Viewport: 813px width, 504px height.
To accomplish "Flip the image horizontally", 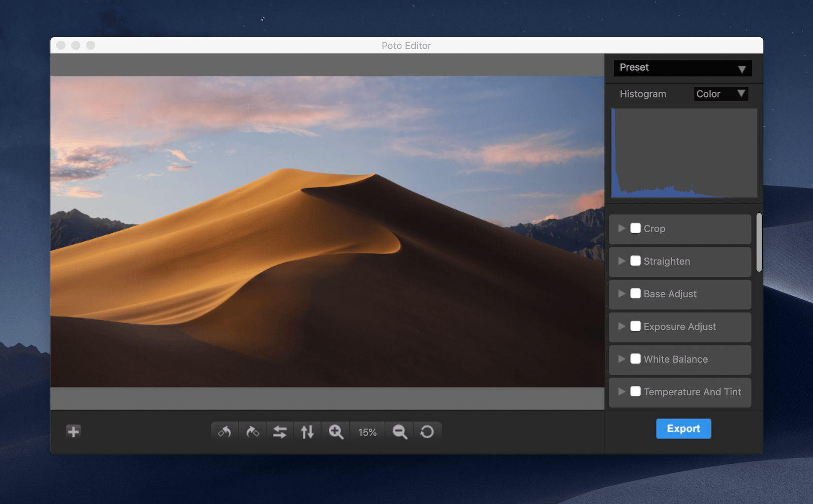I will tap(280, 432).
